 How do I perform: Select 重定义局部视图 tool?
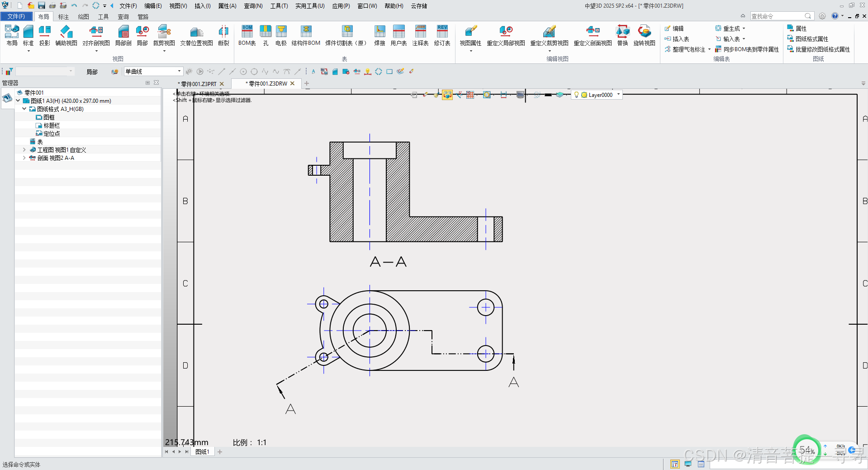point(506,35)
